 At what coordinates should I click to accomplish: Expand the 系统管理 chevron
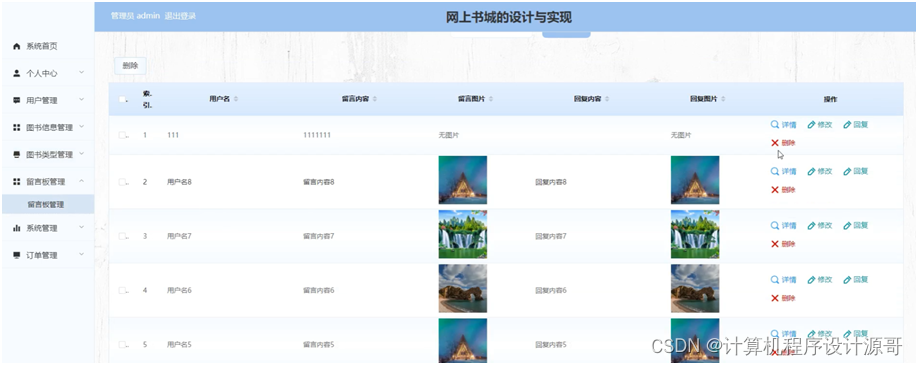81,227
